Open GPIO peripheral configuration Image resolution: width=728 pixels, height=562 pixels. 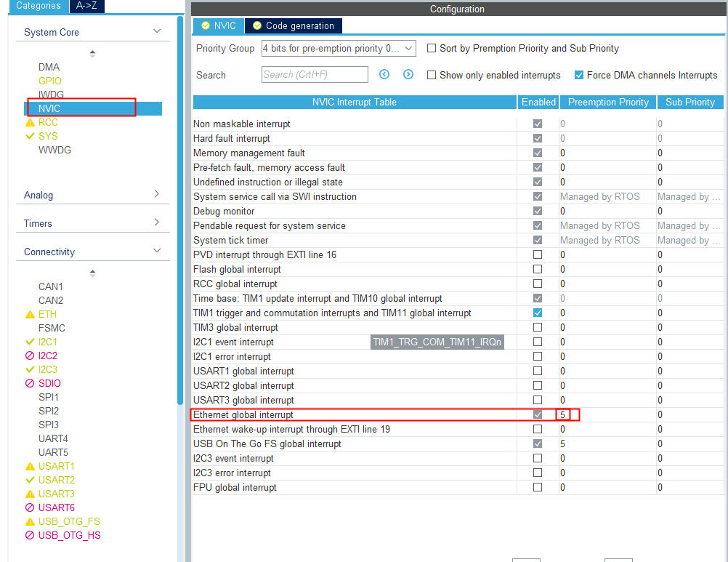click(48, 81)
